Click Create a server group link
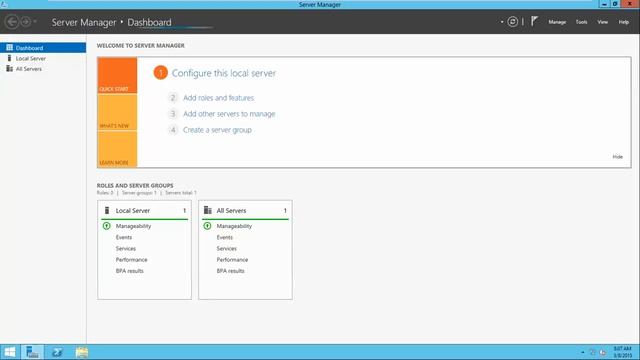 [217, 130]
